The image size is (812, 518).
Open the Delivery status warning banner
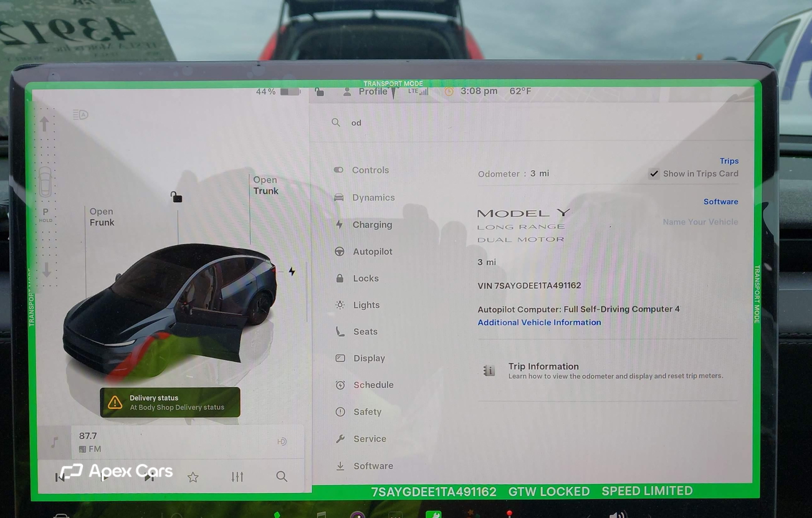pyautogui.click(x=170, y=402)
